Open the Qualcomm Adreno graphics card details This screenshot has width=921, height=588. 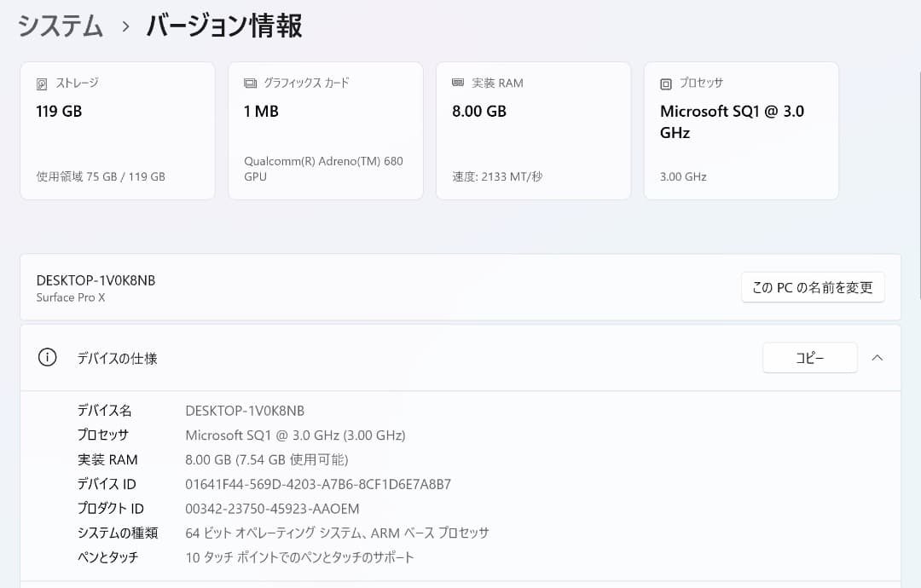pos(325,130)
